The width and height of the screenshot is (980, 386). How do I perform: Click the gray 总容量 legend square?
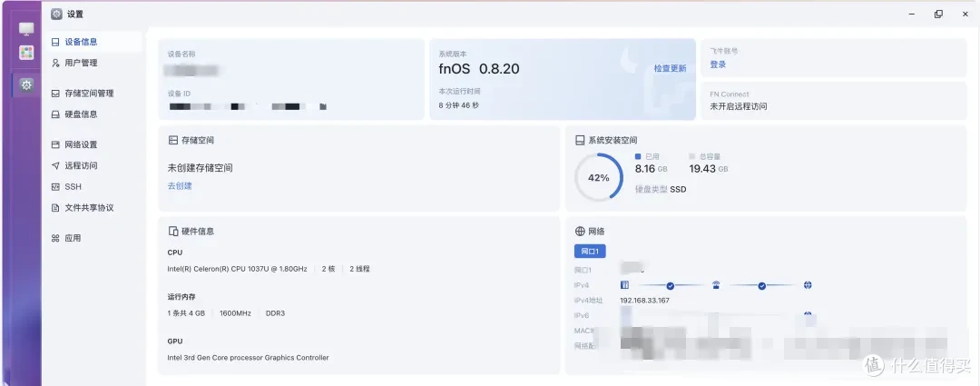tap(691, 156)
